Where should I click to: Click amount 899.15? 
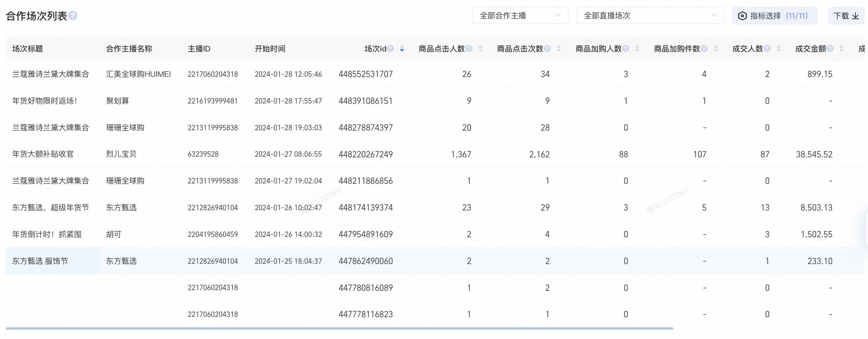click(820, 74)
